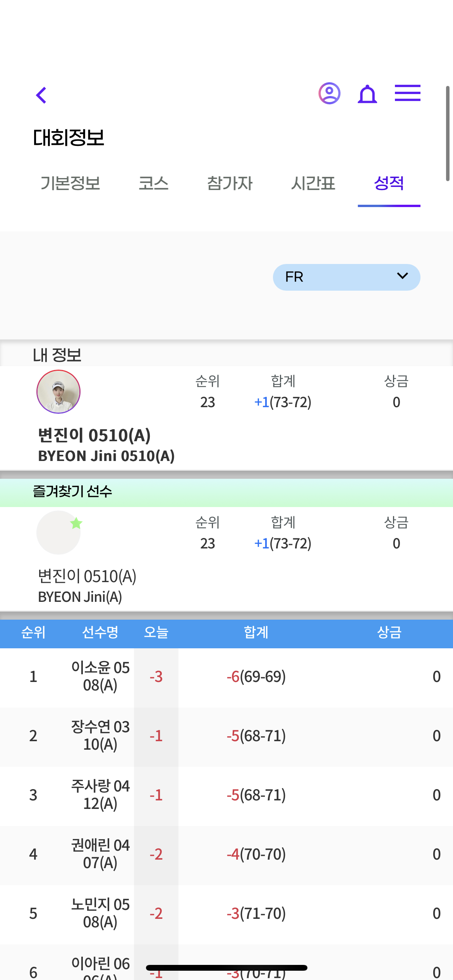Open player 이소윤 0508(A) row
The image size is (453, 980).
[226, 677]
